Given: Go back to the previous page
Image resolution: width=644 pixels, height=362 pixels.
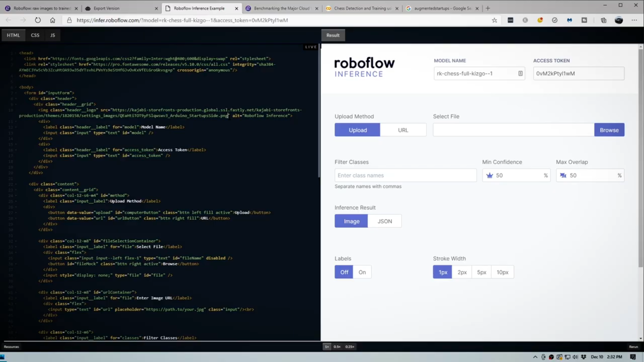Looking at the screenshot, I should tap(8, 20).
